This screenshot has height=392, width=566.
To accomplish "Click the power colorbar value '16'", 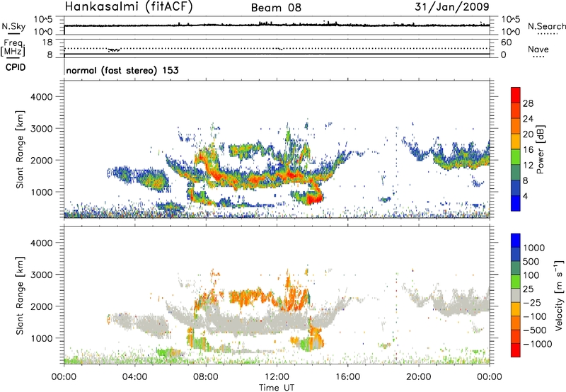I will point(528,150).
